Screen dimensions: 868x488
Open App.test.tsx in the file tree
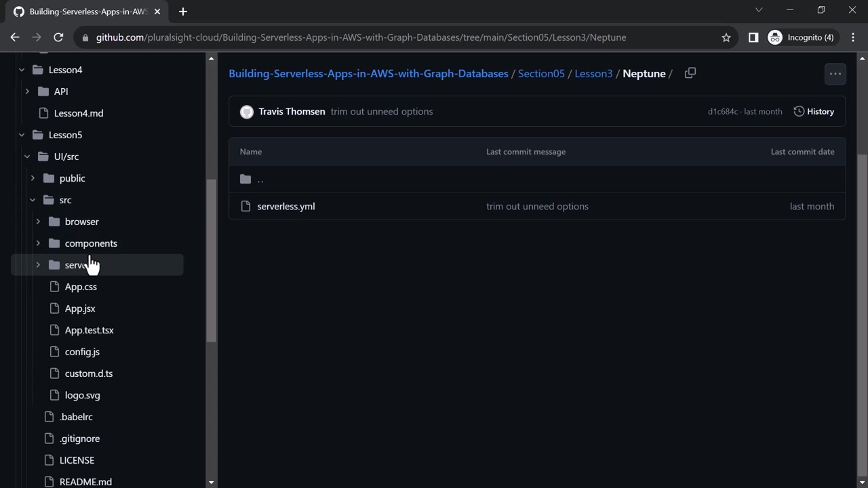tap(89, 330)
